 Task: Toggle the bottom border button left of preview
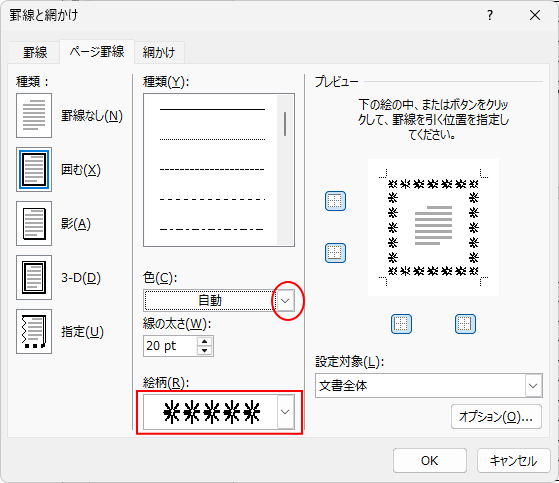pyautogui.click(x=335, y=253)
